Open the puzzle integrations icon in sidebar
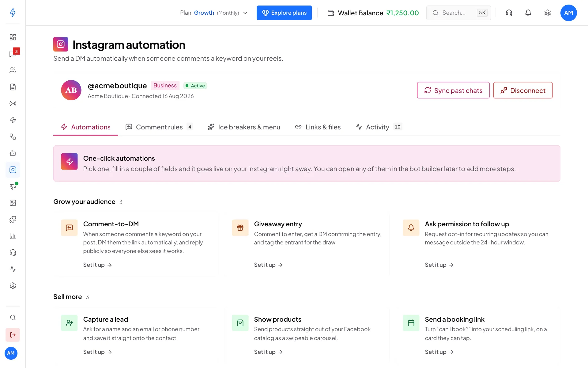 click(13, 219)
